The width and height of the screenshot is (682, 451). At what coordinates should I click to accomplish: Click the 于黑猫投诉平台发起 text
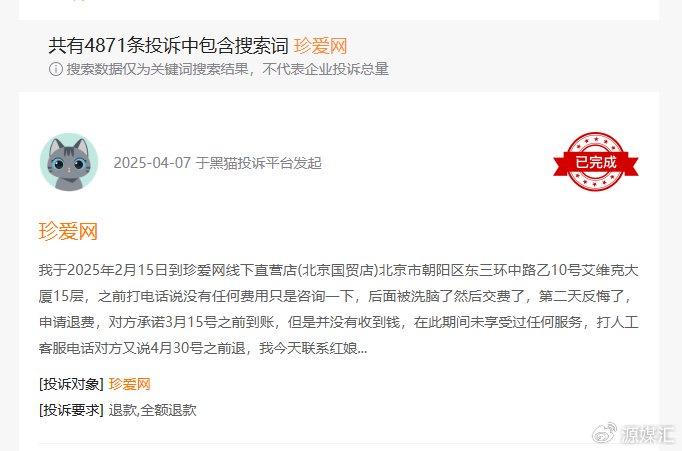(x=259, y=163)
